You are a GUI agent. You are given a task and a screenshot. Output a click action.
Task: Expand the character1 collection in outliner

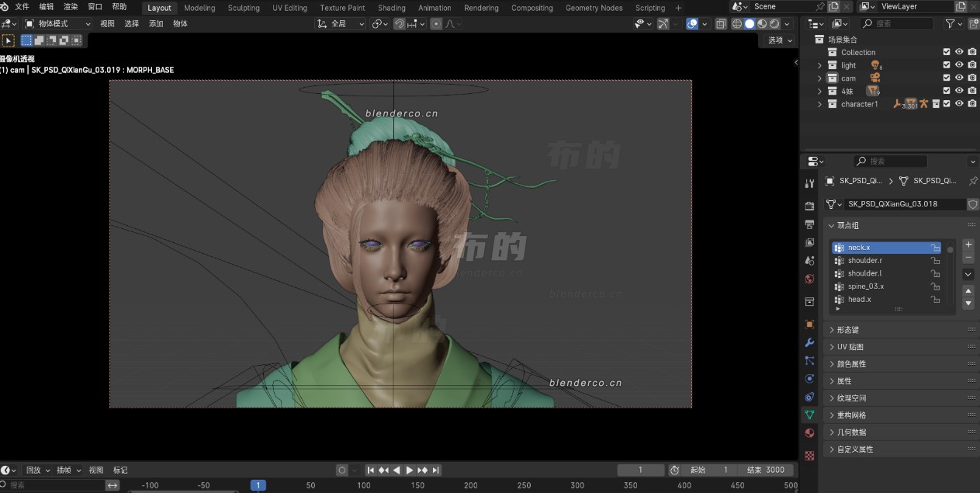[819, 104]
